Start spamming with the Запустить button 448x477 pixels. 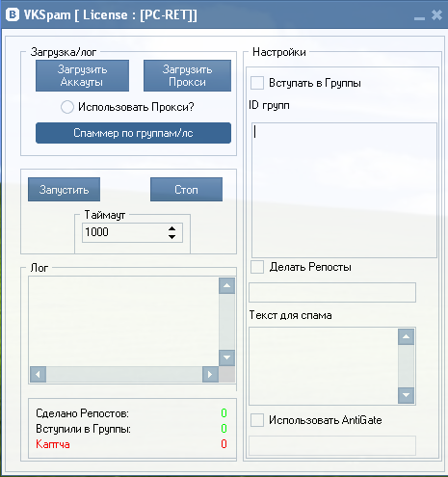pyautogui.click(x=64, y=190)
